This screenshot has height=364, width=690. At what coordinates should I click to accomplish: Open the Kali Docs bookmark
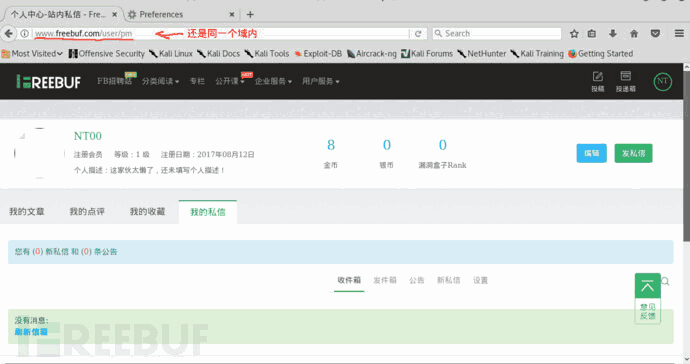pos(218,54)
